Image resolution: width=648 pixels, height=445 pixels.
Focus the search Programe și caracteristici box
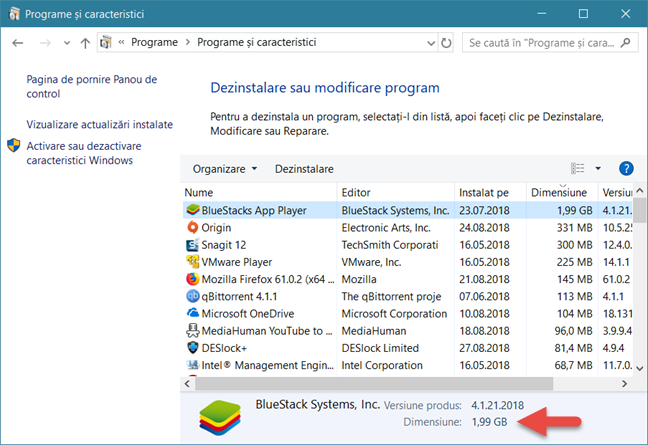click(550, 43)
